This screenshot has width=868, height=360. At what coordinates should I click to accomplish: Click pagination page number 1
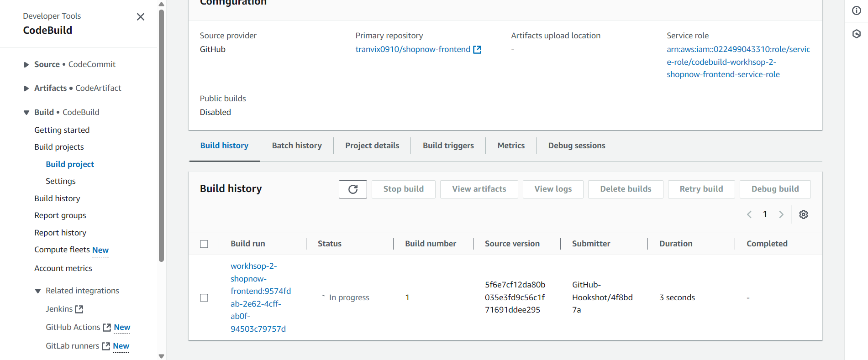pos(765,214)
